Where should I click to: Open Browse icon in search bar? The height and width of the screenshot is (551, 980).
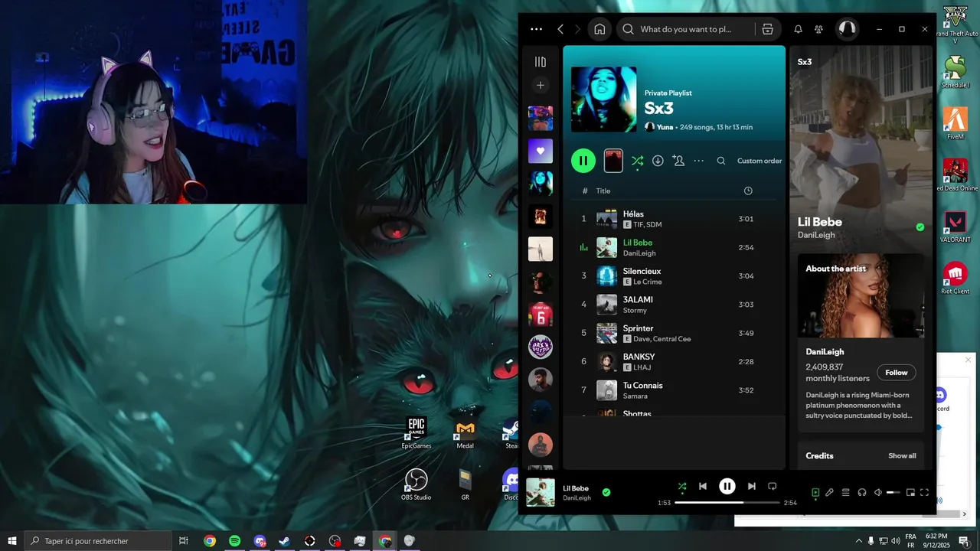tap(767, 29)
